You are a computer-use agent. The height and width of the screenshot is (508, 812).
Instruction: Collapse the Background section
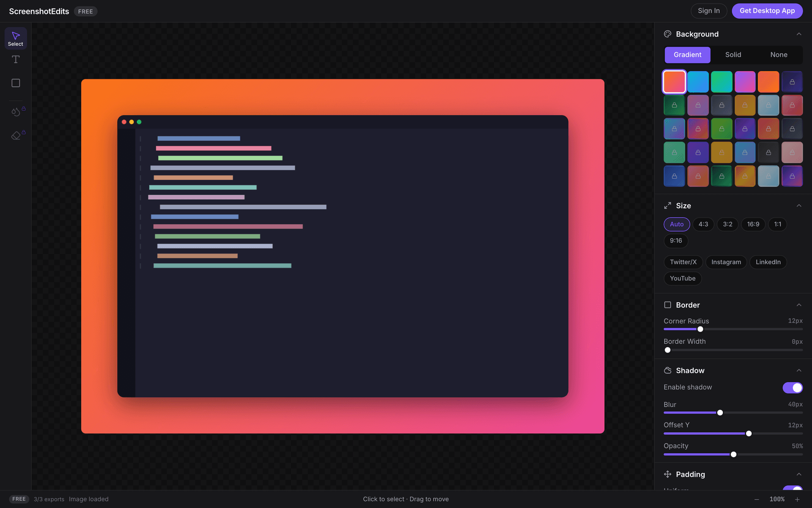[799, 34]
